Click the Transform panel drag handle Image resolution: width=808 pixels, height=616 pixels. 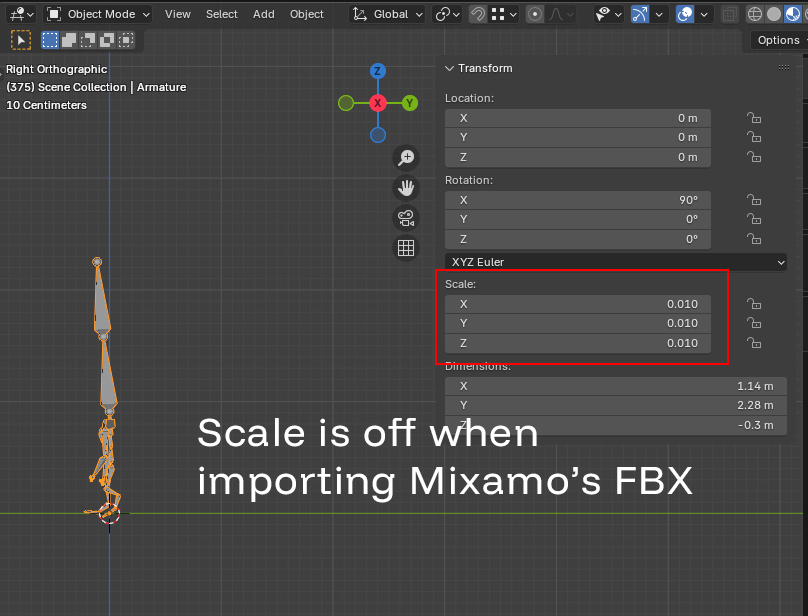[x=784, y=68]
